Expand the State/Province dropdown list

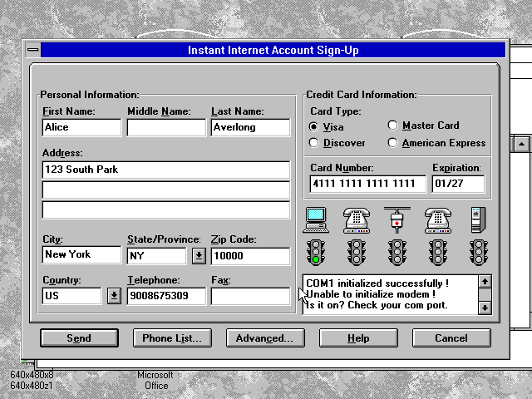click(199, 256)
